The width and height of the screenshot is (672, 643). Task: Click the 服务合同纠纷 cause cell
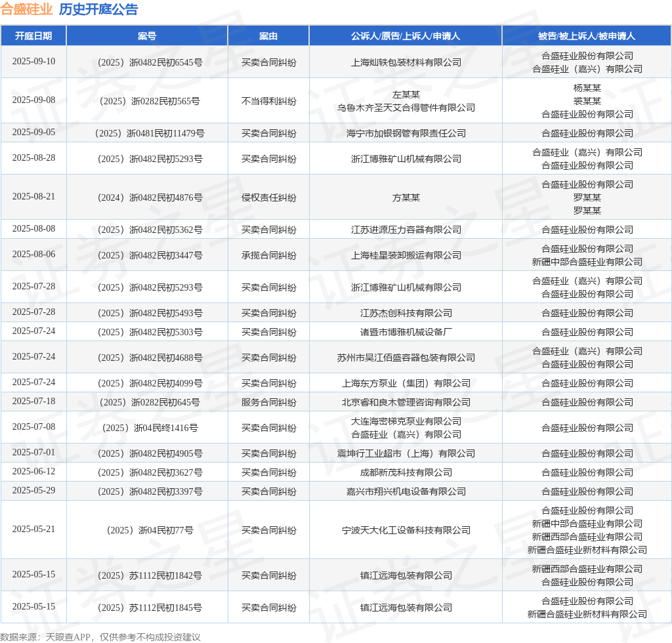pos(268,402)
